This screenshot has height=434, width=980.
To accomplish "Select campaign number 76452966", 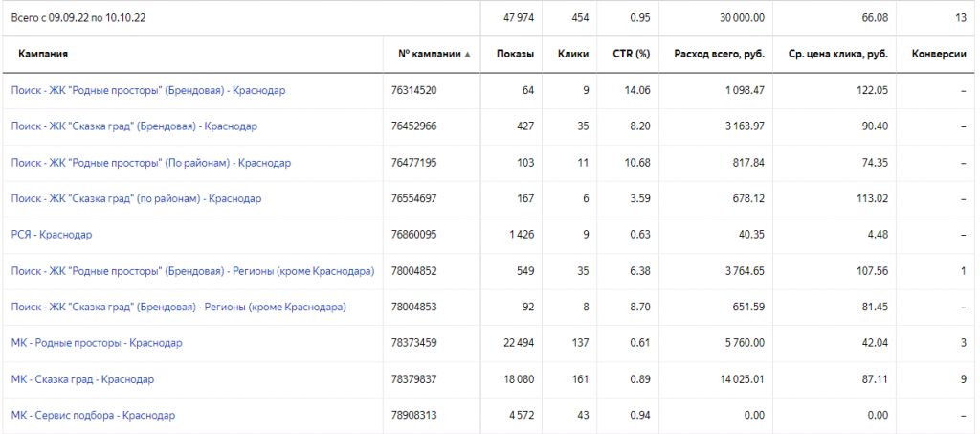I will pyautogui.click(x=414, y=126).
